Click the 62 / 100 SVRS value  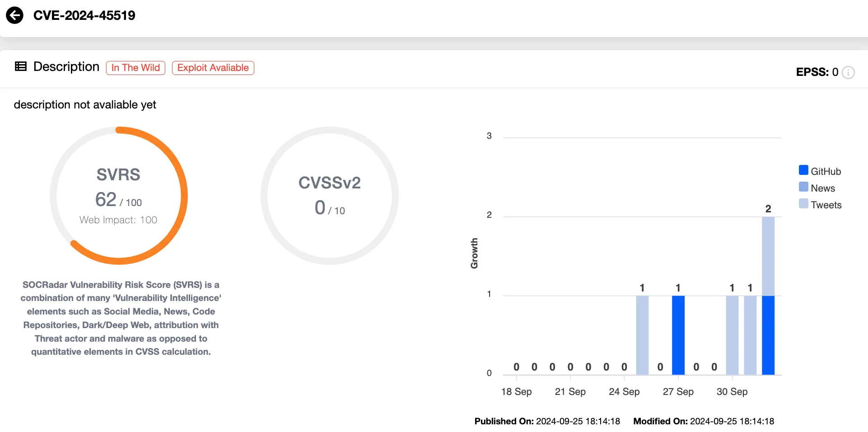point(118,199)
